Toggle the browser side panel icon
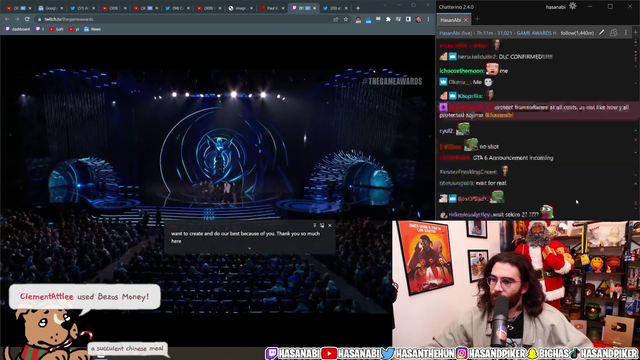Viewport: 640px width, 360px height. click(408, 19)
